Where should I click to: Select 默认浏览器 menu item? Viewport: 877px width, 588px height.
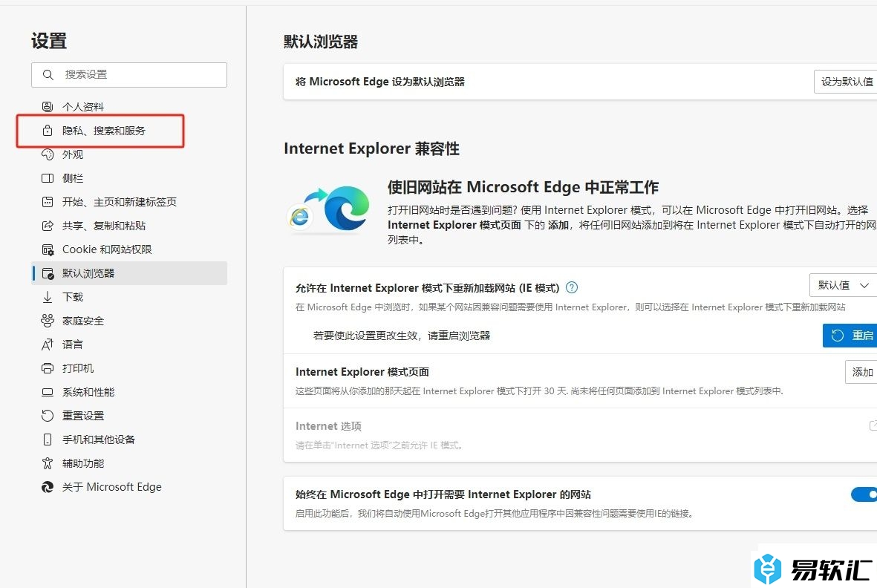[129, 273]
